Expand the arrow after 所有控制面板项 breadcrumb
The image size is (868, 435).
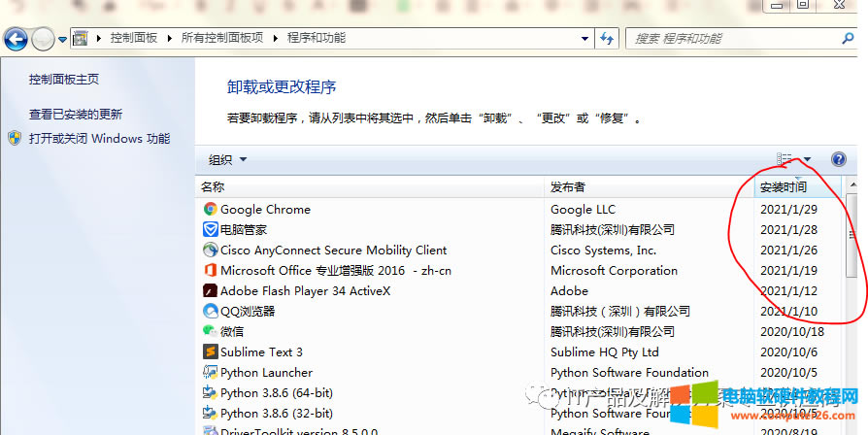275,38
